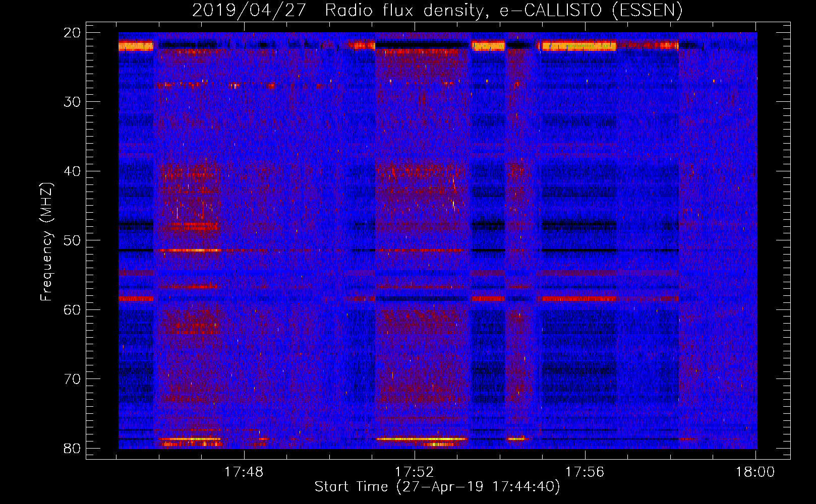Click the frequency tick label 40

[x=73, y=171]
